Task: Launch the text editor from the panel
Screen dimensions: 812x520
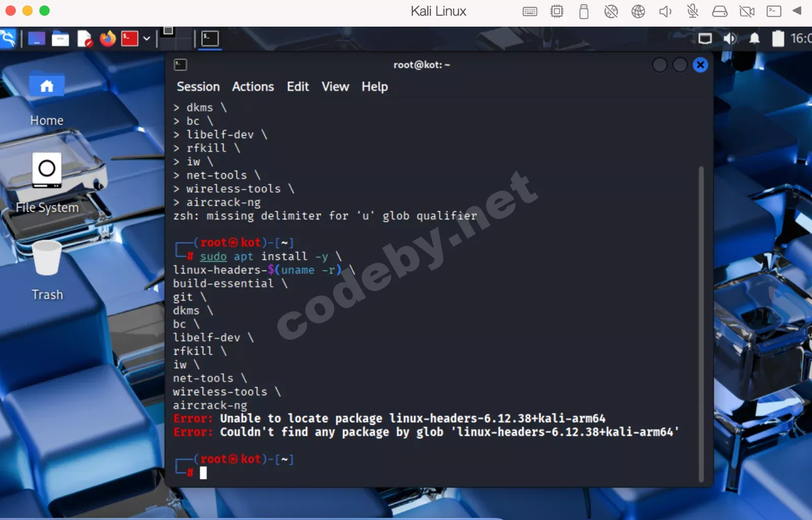Action: [x=84, y=39]
